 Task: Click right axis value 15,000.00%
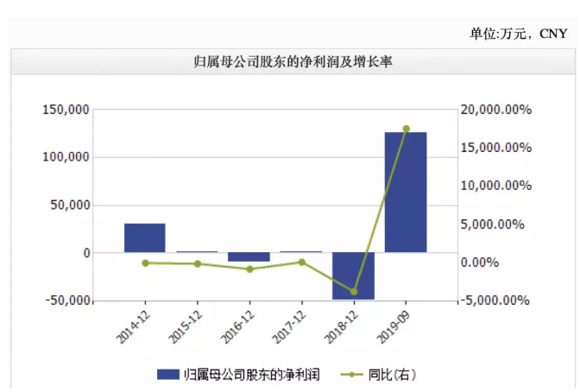495,148
